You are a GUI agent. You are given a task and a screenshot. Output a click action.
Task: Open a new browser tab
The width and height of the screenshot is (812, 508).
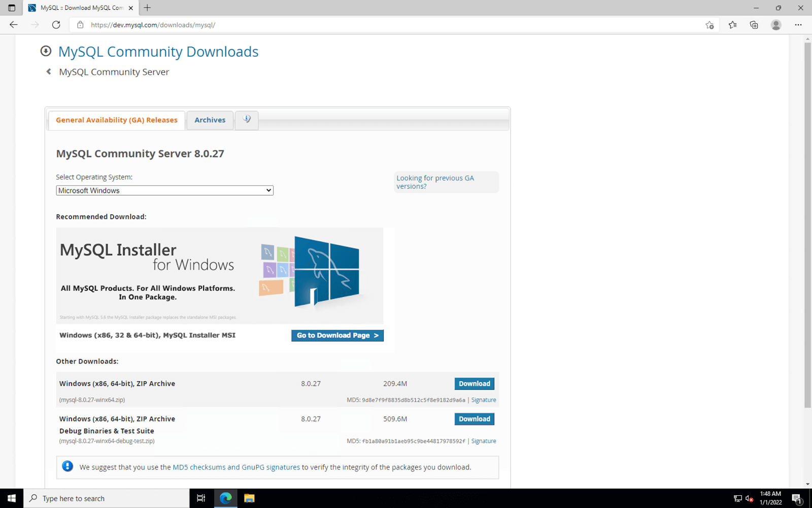click(147, 8)
